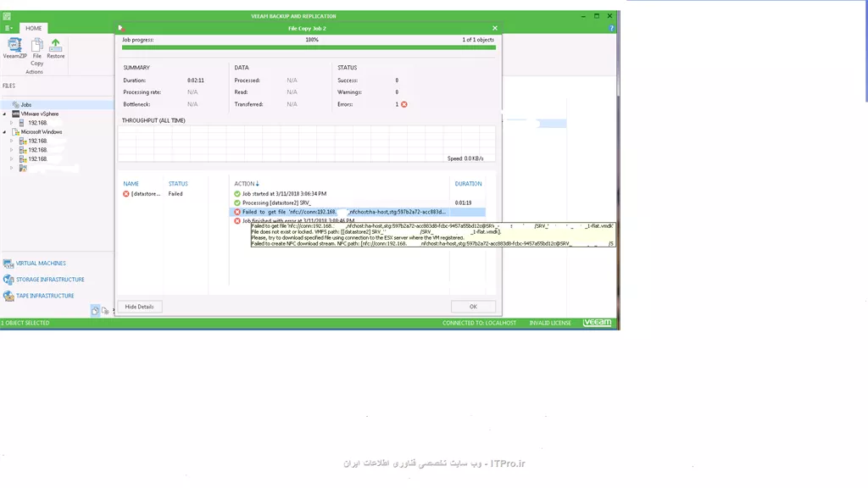Sort by NAME column header
The width and height of the screenshot is (868, 488).
(x=131, y=184)
